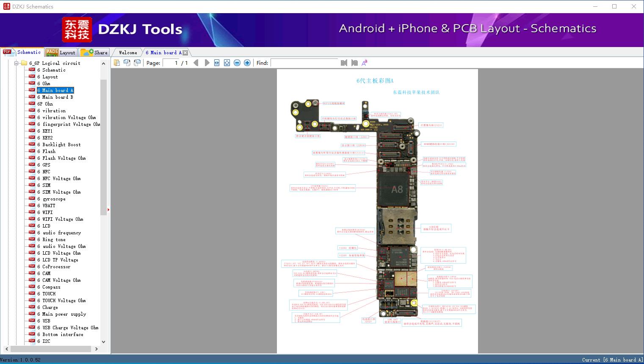Open 6 fingerprint Voltage Ohm document
Viewport: 644px width, 364px height.
pos(69,124)
